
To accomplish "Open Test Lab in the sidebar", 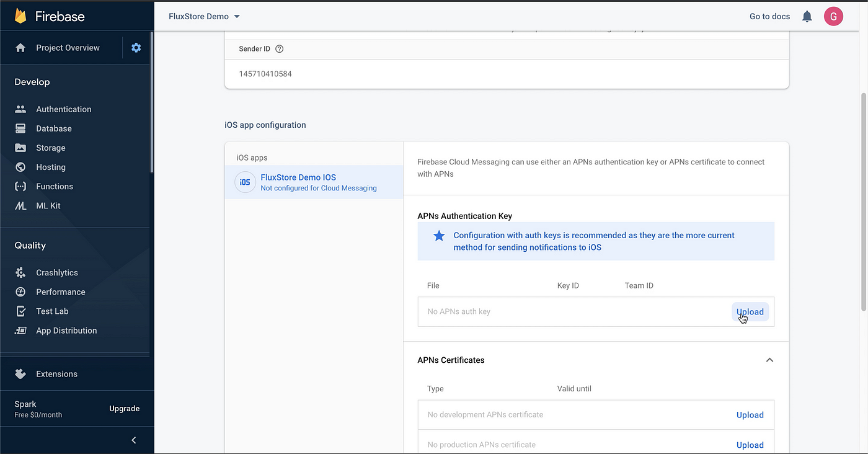I will (x=52, y=311).
